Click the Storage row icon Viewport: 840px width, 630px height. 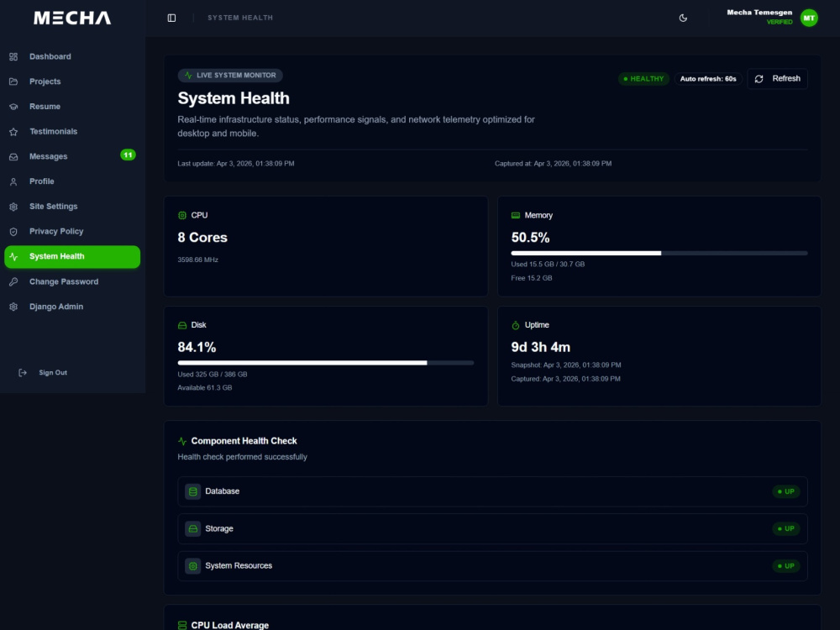tap(193, 528)
